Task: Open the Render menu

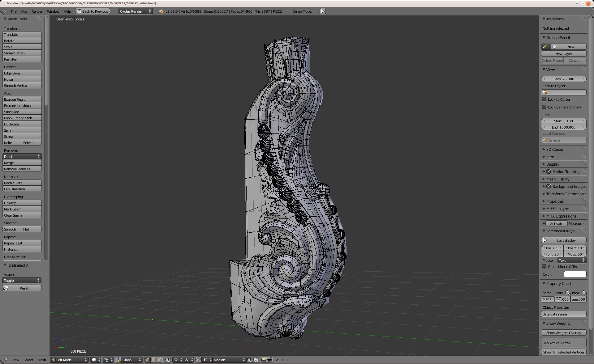Action: tap(37, 11)
